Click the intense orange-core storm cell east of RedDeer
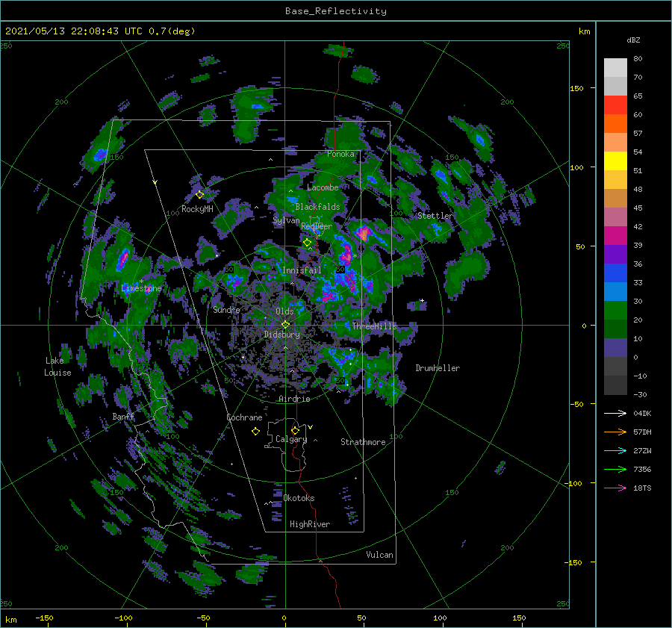This screenshot has width=672, height=628. coord(364,234)
